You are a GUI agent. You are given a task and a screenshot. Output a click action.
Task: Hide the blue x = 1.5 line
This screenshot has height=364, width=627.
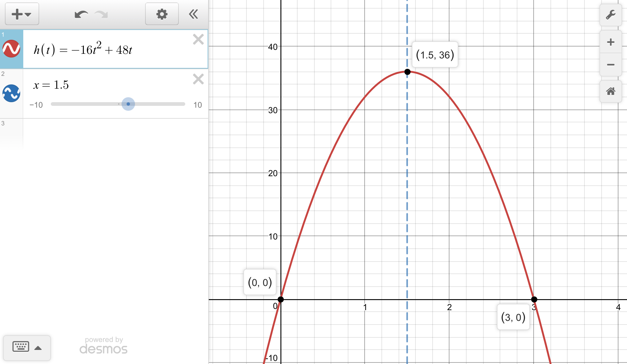11,93
